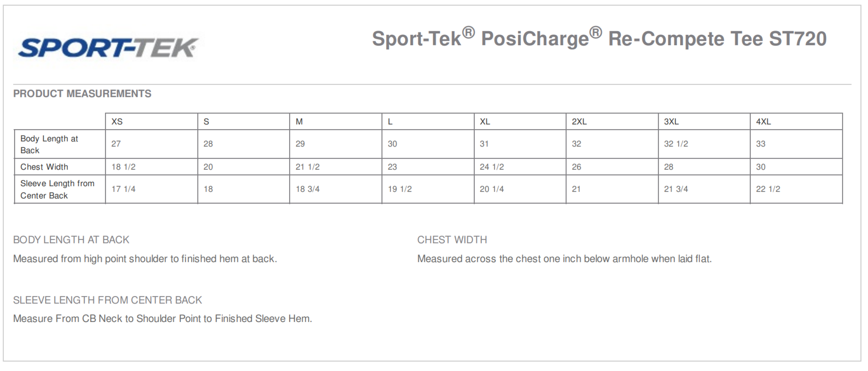Select the L sleeve length value 19 1/2

[400, 189]
